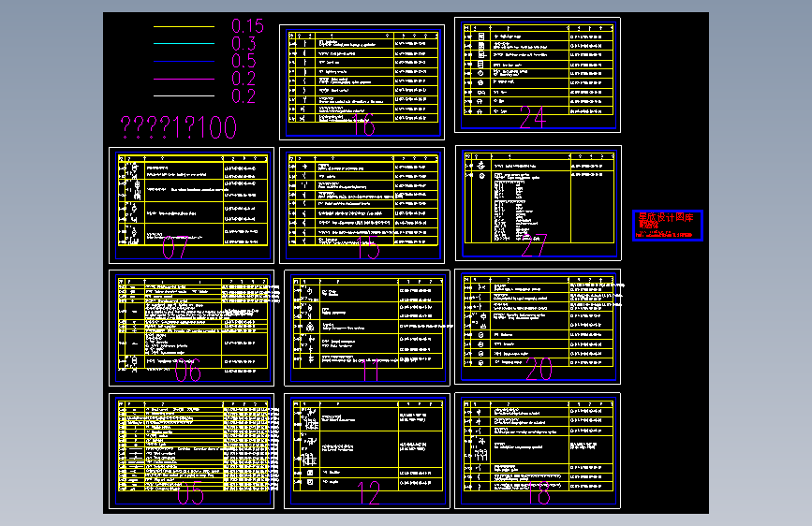
Task: Select the drawing sheet numbered 11
Action: 367,328
